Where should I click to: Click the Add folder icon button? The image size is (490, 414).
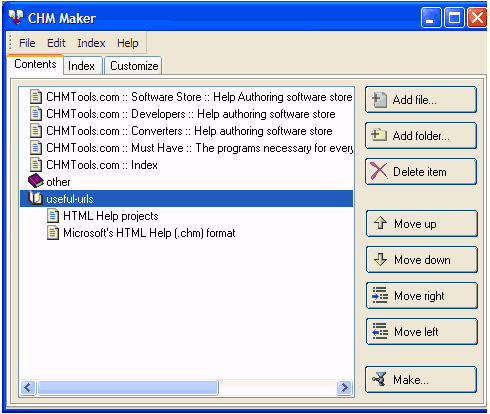click(x=379, y=135)
